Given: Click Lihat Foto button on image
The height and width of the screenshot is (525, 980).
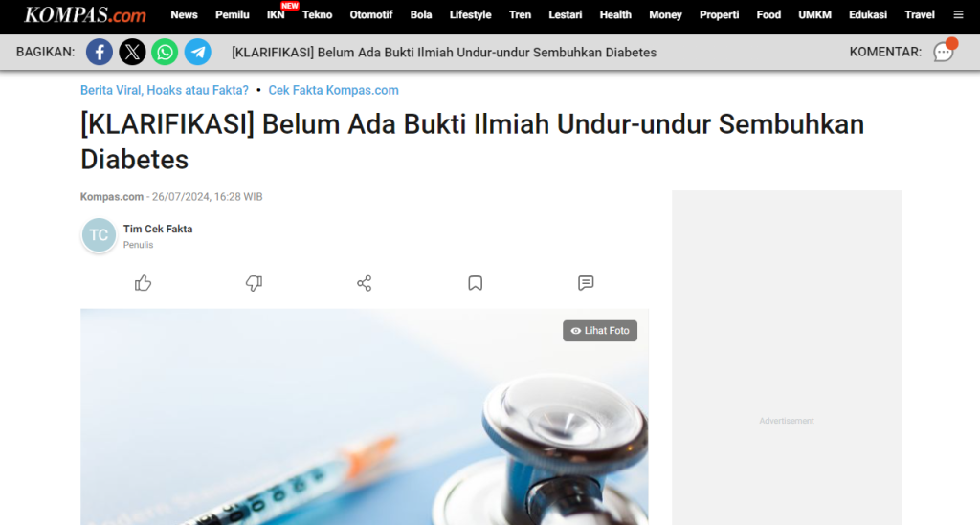Looking at the screenshot, I should 600,331.
